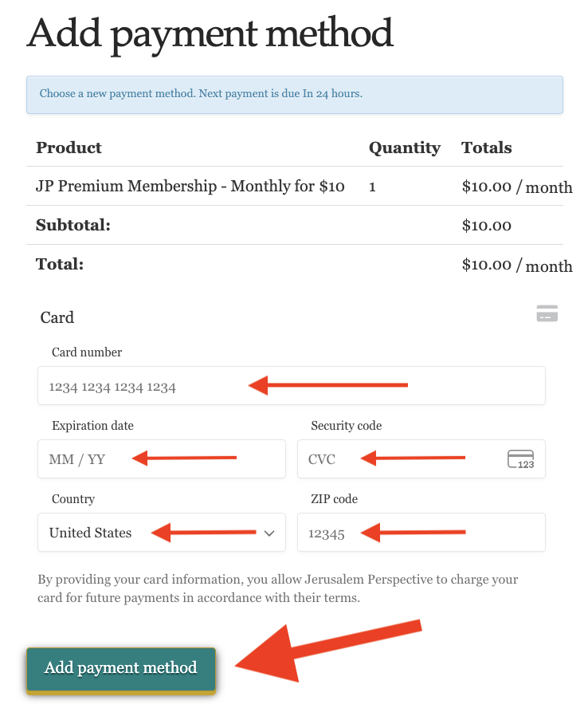Click the Card number label
The height and width of the screenshot is (724, 588).
point(87,352)
